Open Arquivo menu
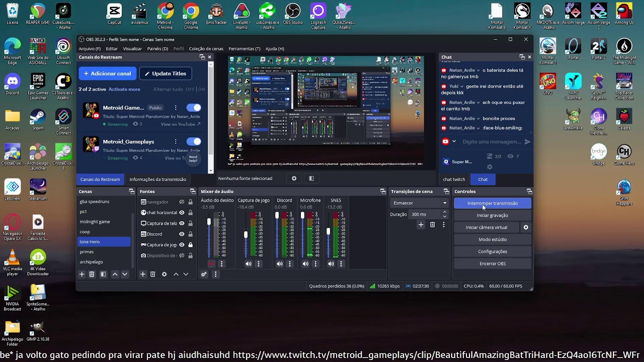 point(90,49)
